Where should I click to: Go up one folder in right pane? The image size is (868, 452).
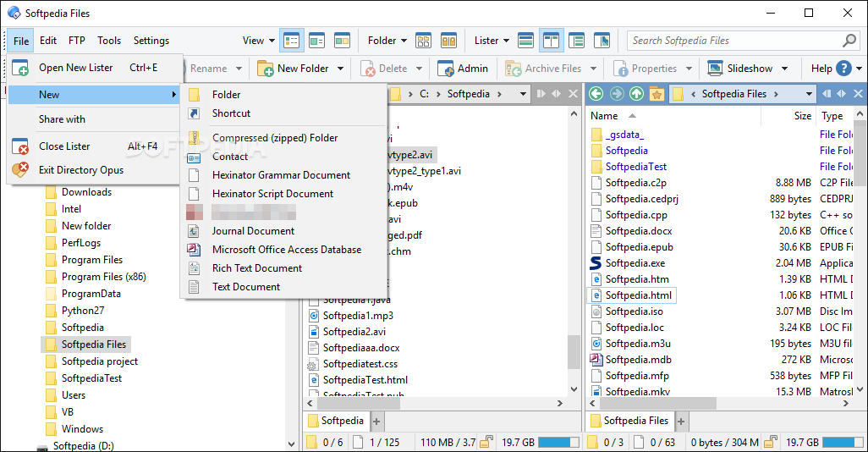coord(636,94)
